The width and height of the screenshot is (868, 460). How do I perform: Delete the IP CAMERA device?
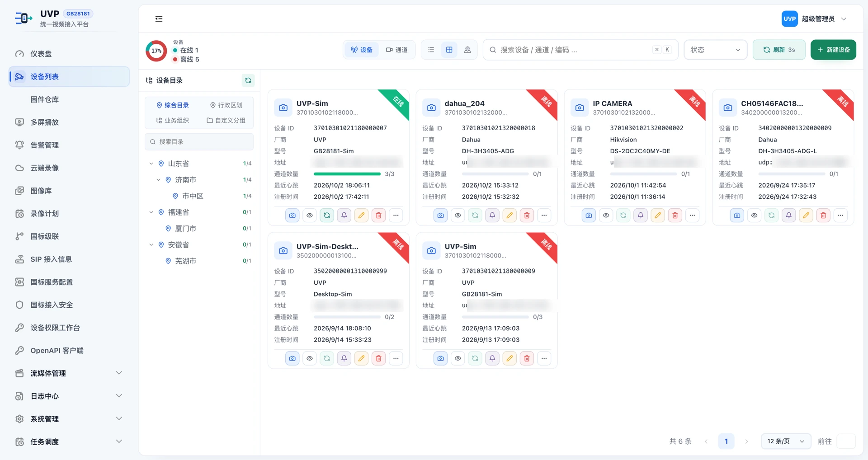(675, 216)
